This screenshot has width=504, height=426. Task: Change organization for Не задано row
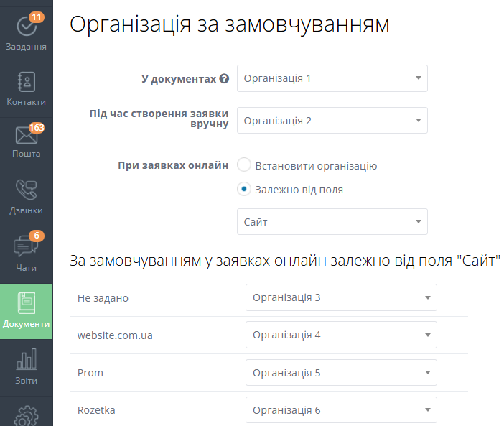(340, 297)
